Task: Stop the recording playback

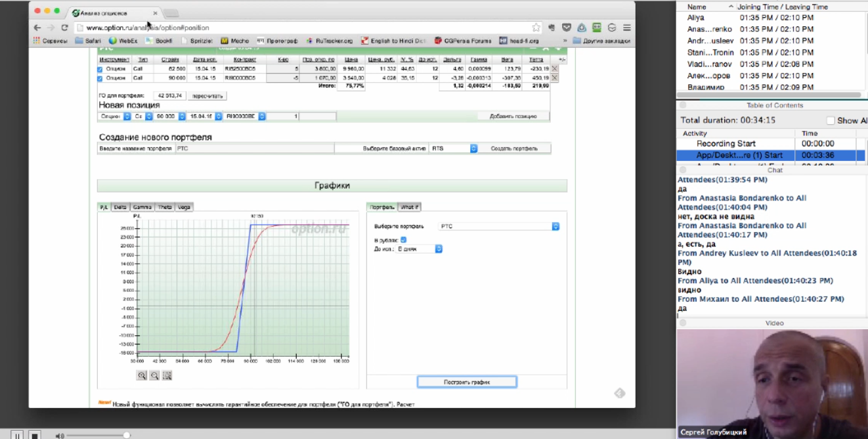Action: 35,434
